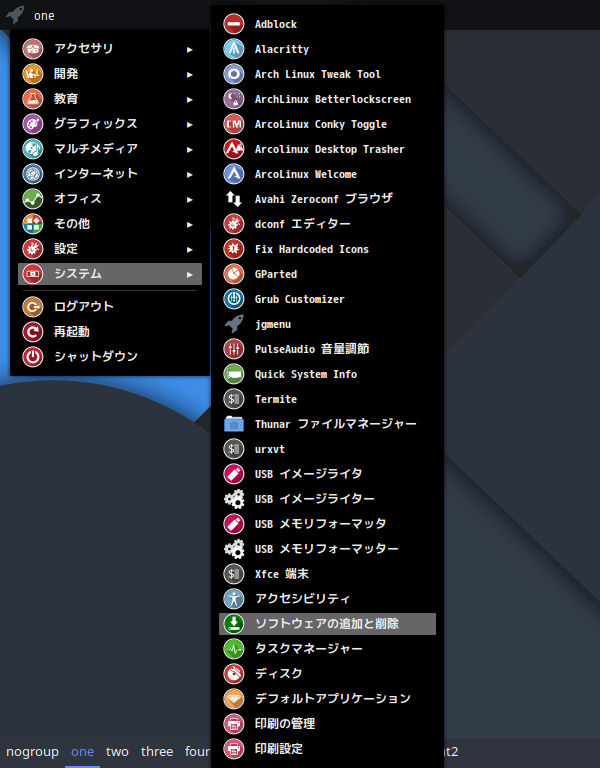The image size is (600, 768).
Task: Open Arch Linux Tweak Tool icon
Action: coord(234,74)
